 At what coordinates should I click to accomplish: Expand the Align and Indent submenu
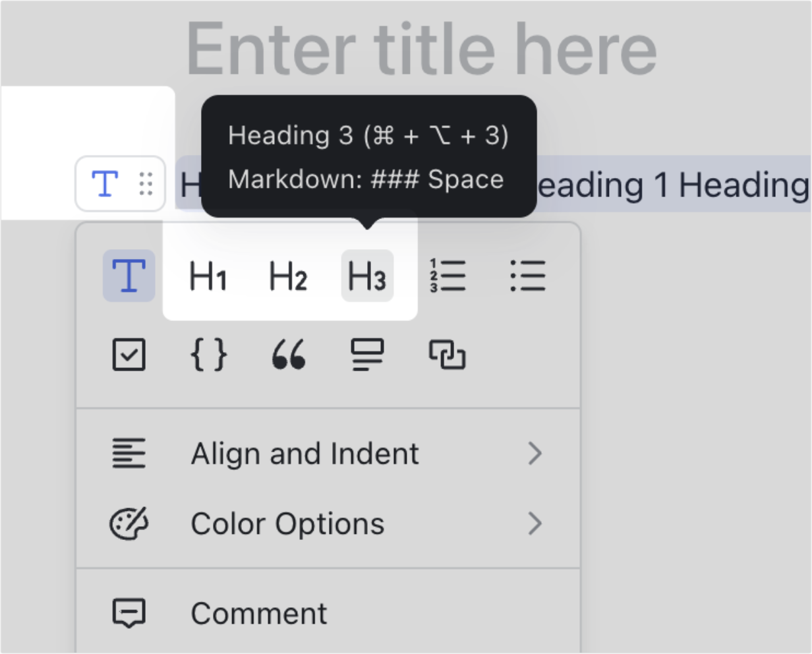305,453
